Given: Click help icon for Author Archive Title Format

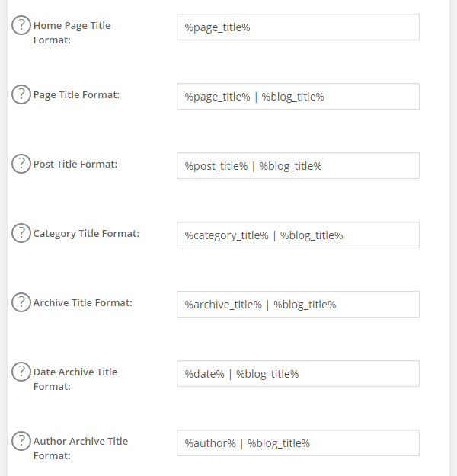Looking at the screenshot, I should click(21, 441).
